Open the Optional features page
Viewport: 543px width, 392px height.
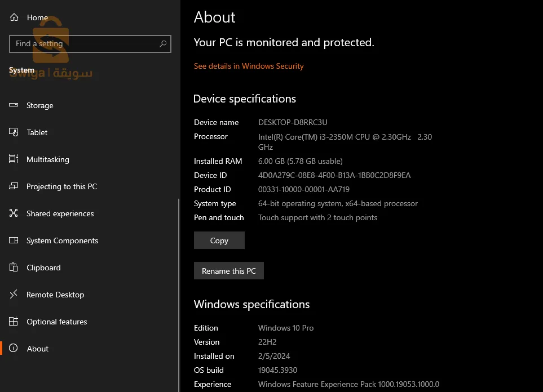57,322
